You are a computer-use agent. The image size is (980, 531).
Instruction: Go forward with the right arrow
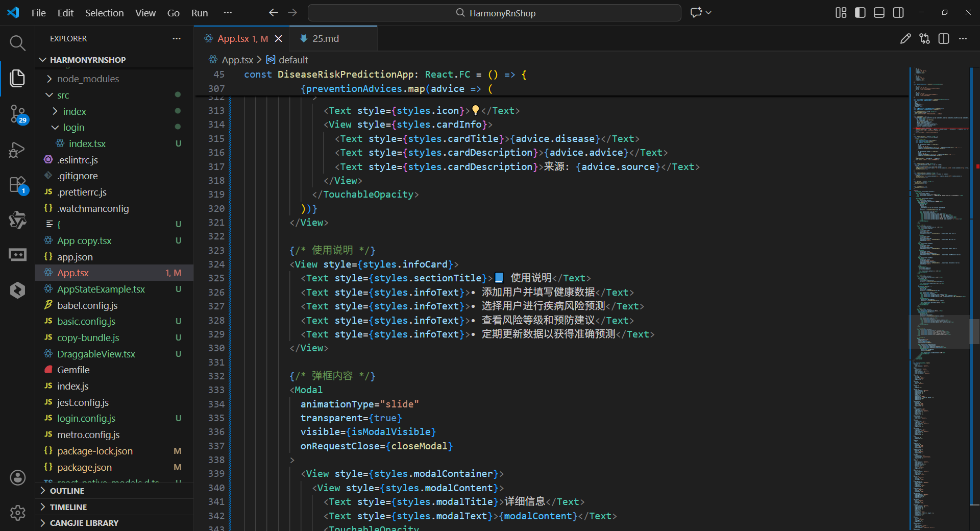point(292,13)
